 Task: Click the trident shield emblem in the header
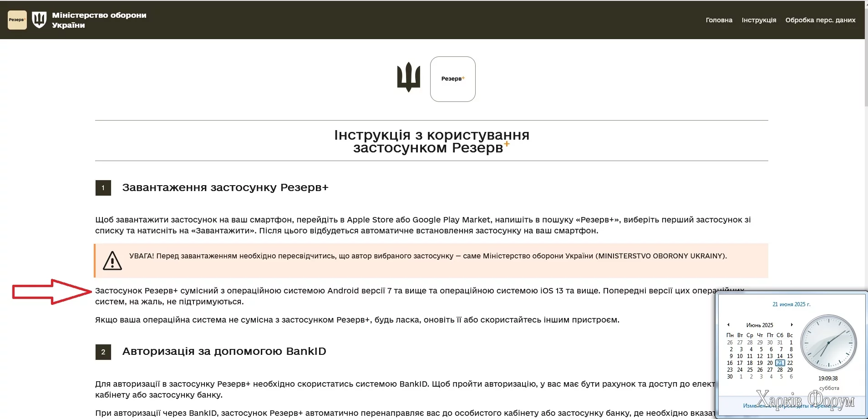[39, 20]
